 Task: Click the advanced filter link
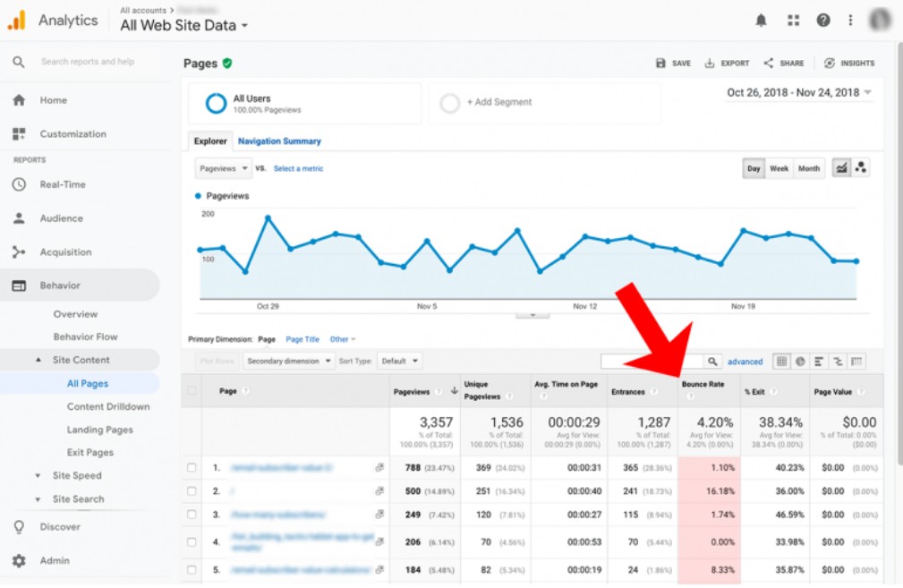(745, 362)
